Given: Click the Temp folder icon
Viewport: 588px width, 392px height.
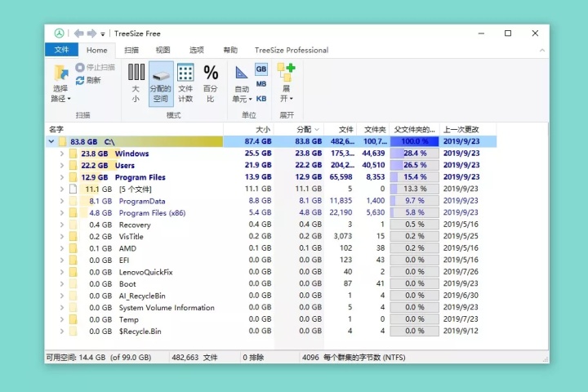Looking at the screenshot, I should pyautogui.click(x=73, y=319).
